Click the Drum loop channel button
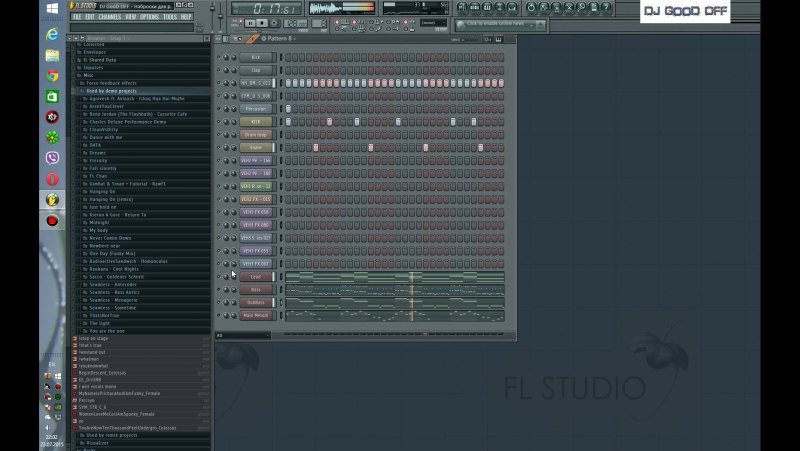Image resolution: width=800 pixels, height=451 pixels. pyautogui.click(x=258, y=135)
